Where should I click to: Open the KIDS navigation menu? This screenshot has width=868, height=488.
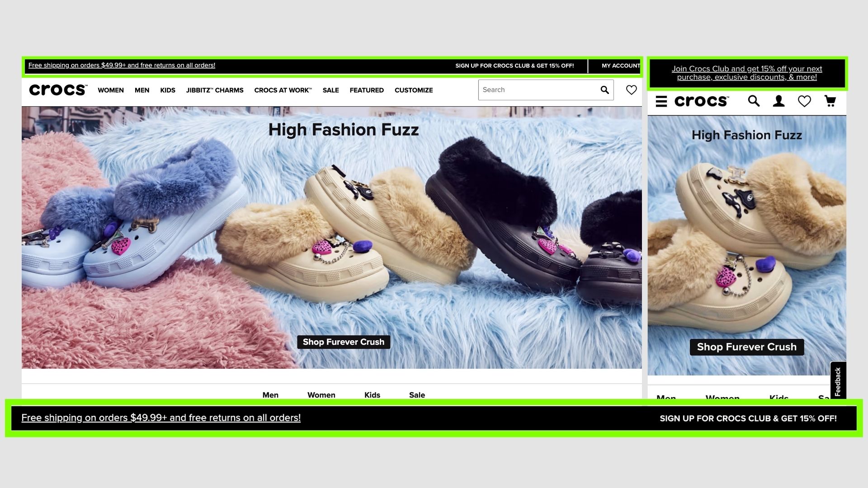[168, 90]
